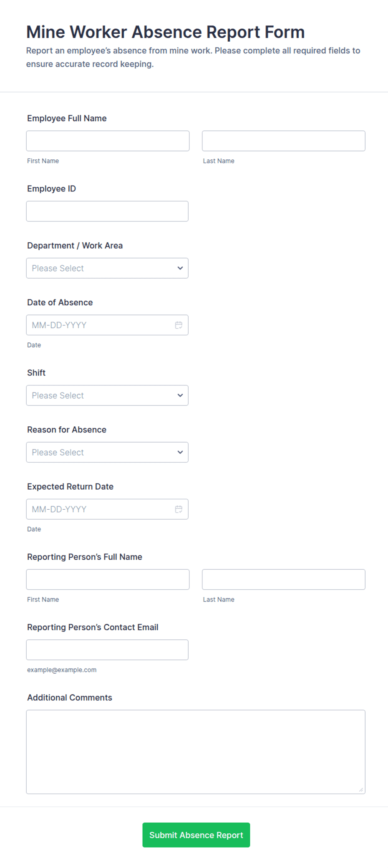Submit the absence report with green button
388x868 pixels.
[x=196, y=835]
